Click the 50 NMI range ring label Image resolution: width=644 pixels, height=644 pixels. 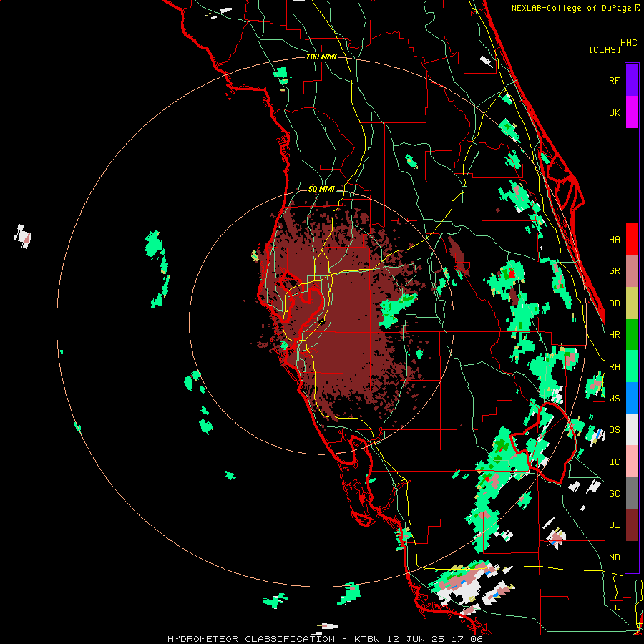321,189
